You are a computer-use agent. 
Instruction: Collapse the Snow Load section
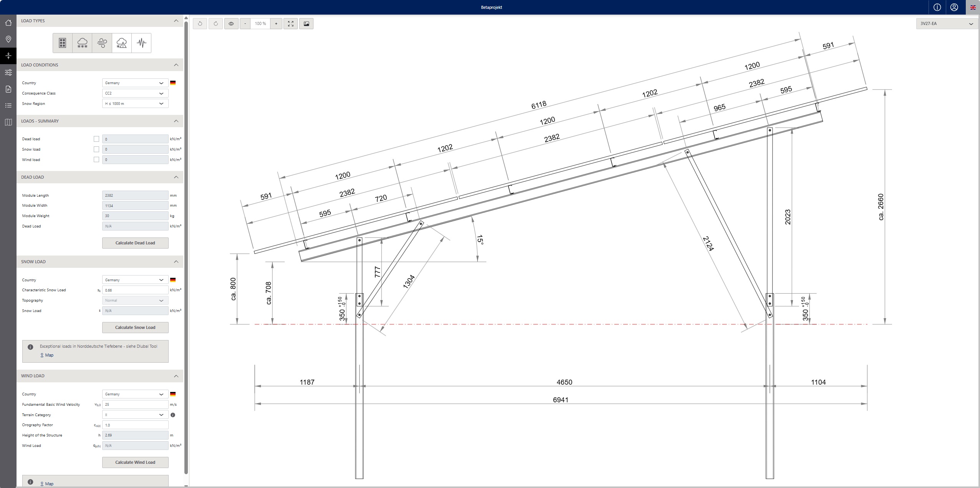176,262
